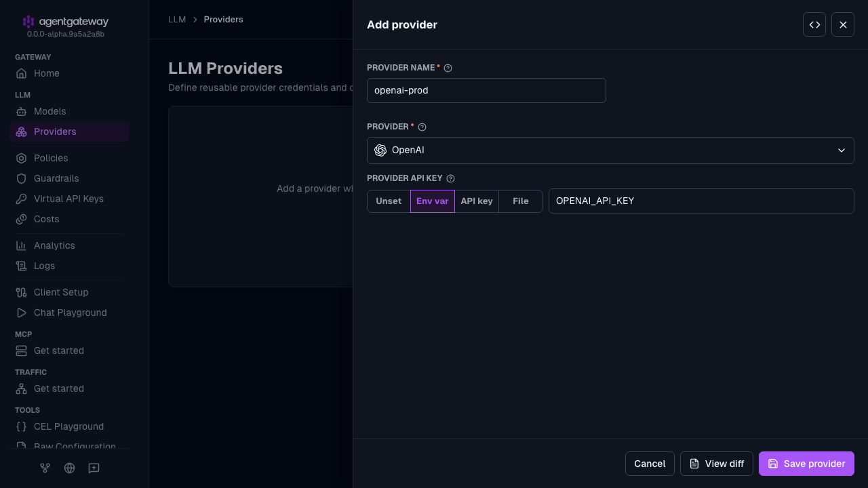This screenshot has height=488, width=868.
Task: Expand provider list via chevron arrow
Action: click(x=842, y=150)
